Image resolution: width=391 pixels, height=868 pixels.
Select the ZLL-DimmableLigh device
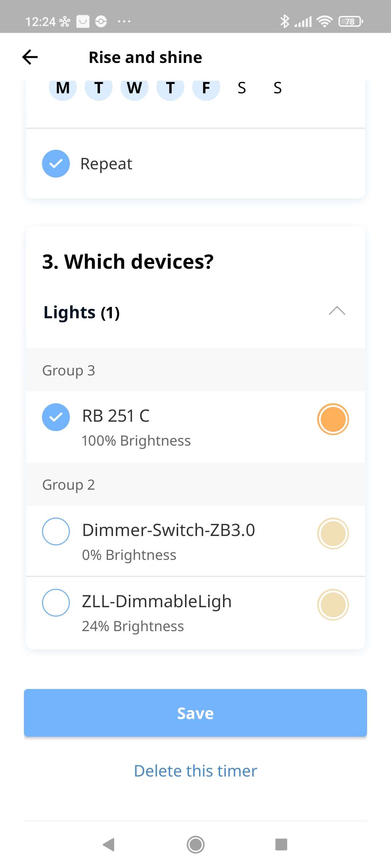point(56,603)
